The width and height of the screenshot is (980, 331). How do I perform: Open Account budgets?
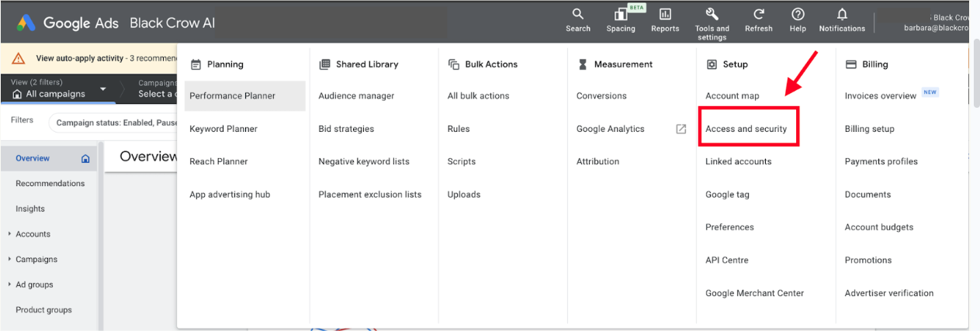[878, 227]
